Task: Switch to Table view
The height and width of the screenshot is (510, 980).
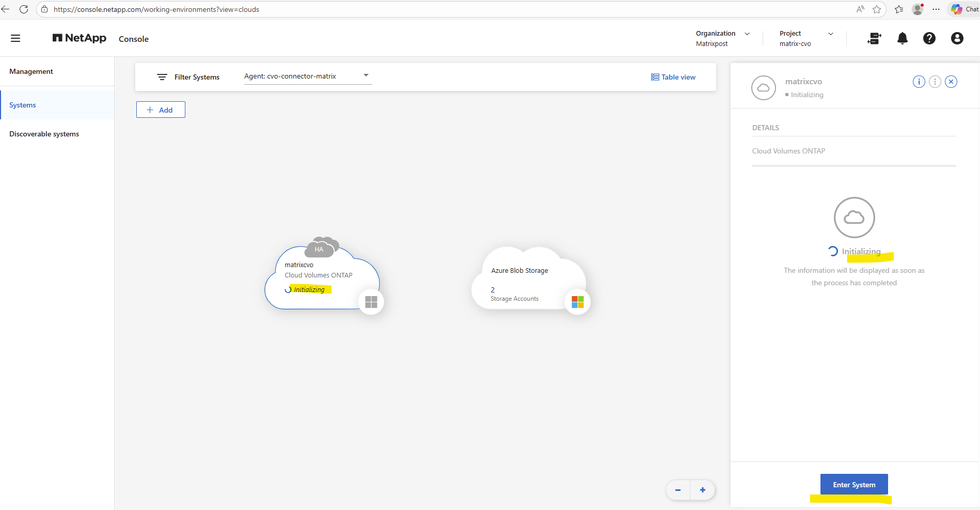Action: coord(673,77)
